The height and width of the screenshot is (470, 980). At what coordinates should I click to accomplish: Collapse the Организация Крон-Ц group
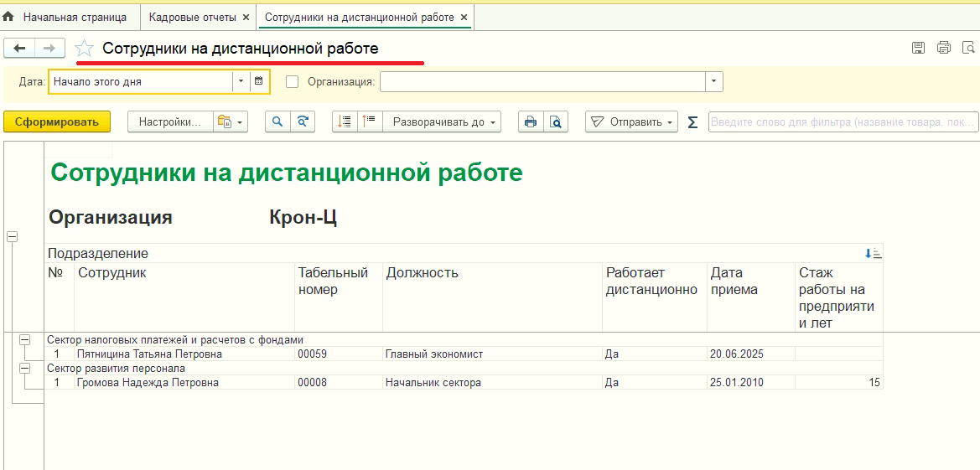coord(12,236)
